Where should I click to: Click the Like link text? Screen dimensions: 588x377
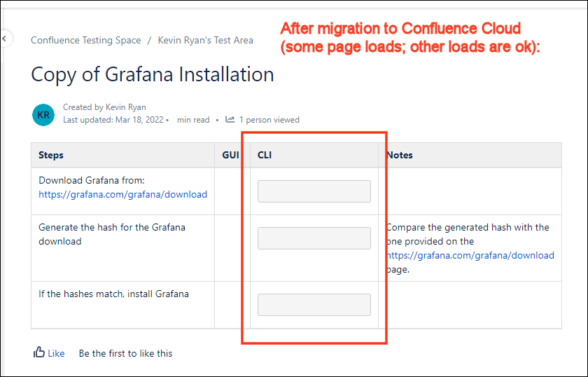pyautogui.click(x=56, y=353)
